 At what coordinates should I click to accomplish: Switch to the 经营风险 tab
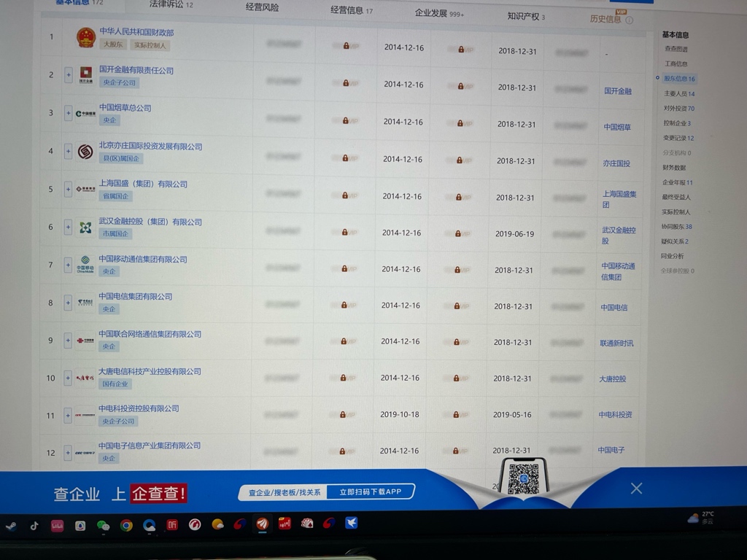(263, 7)
